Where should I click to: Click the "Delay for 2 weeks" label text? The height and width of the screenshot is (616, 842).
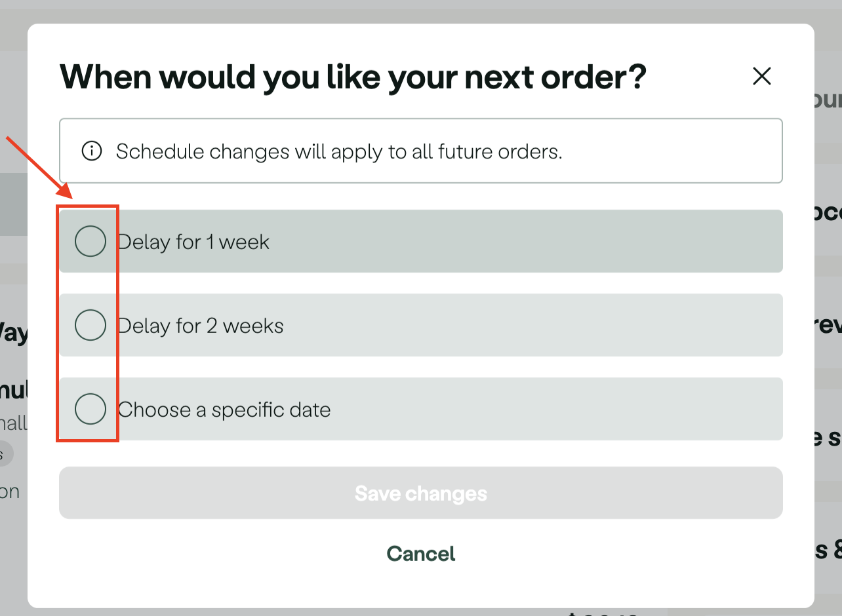point(201,326)
